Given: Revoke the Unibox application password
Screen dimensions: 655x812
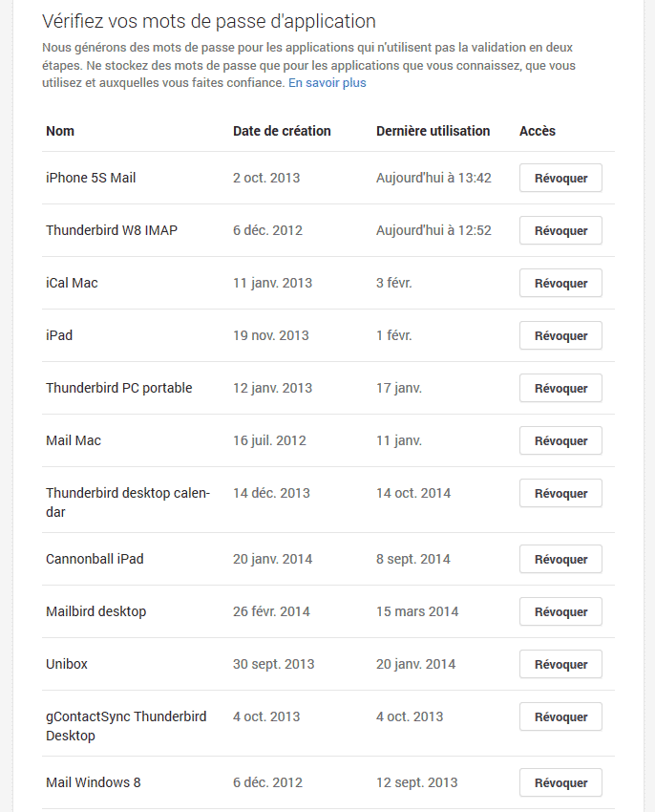Looking at the screenshot, I should [x=560, y=665].
